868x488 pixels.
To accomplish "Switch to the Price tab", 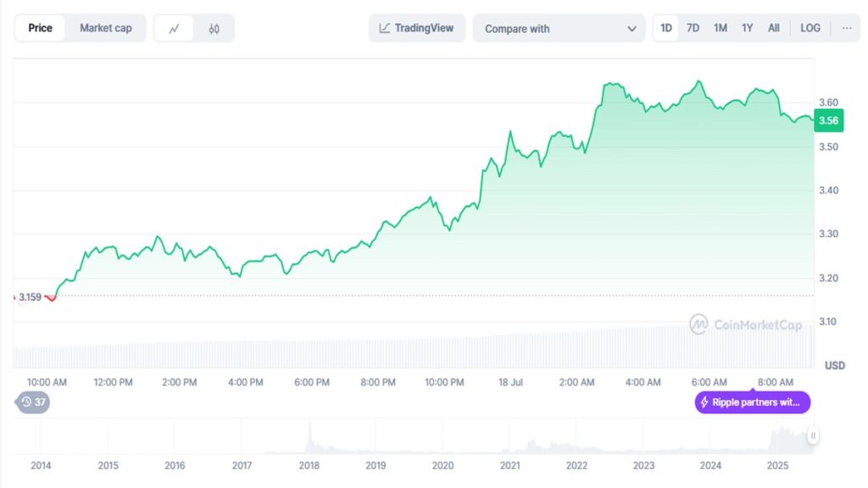I will 40,28.
